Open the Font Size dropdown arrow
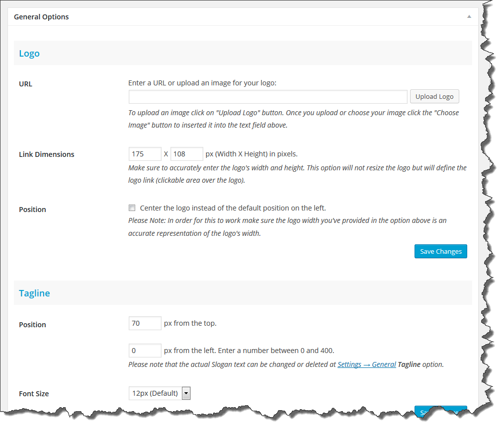The image size is (504, 429). coord(186,393)
